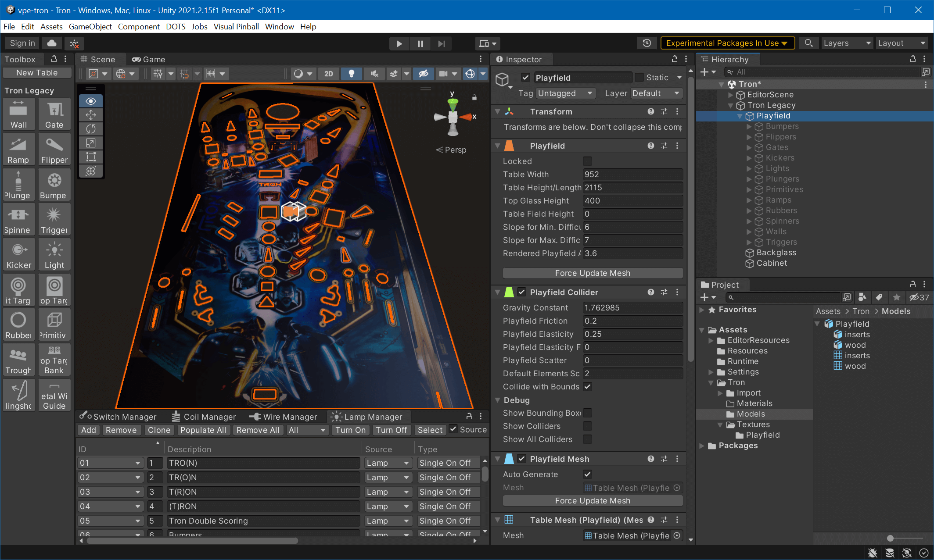Expand the Flippers hierarchy node

(x=749, y=137)
